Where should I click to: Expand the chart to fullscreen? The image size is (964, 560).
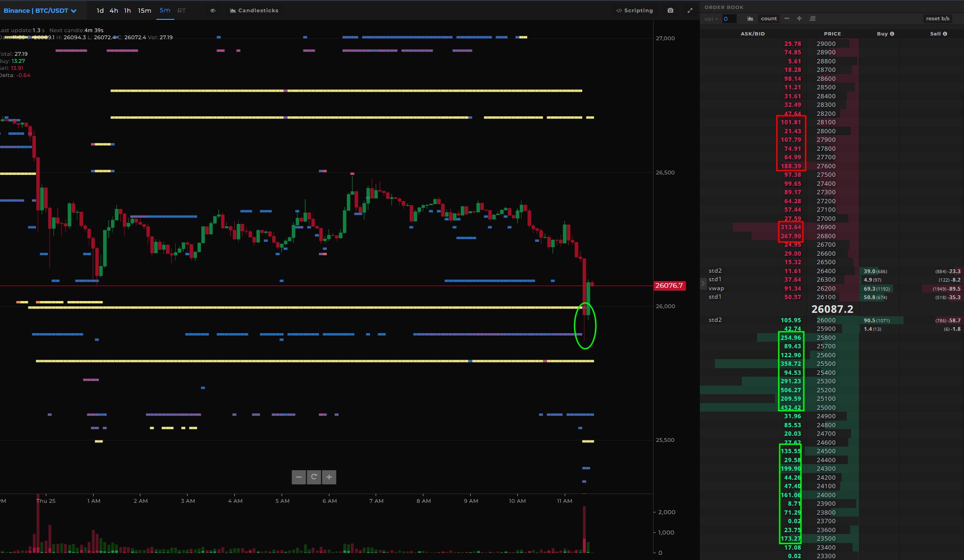tap(690, 10)
